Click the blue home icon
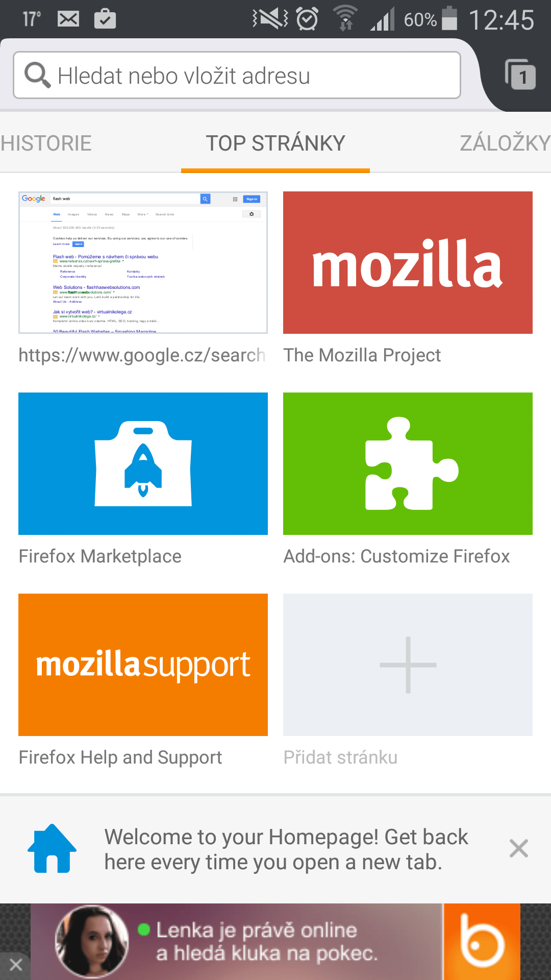Viewport: 551px width, 980px height. pos(52,848)
